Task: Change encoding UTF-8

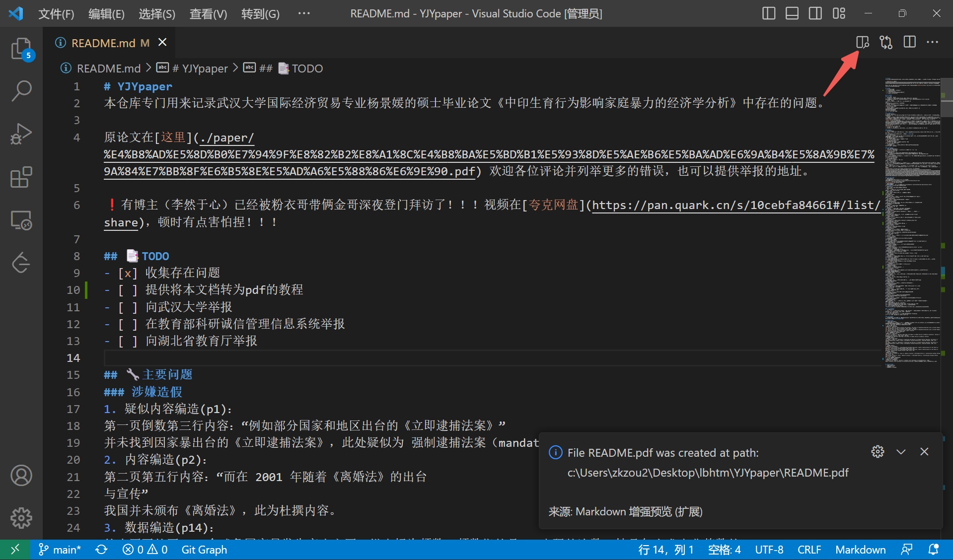Action: (769, 550)
